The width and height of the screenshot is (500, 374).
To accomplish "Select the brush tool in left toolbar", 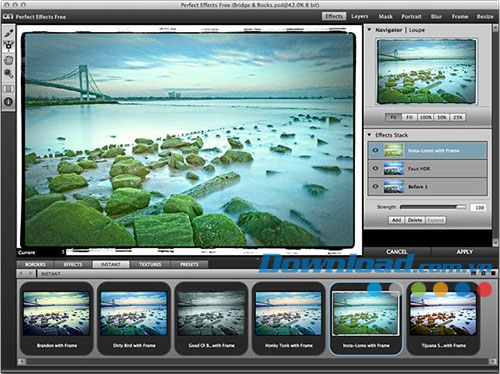I will tap(9, 33).
